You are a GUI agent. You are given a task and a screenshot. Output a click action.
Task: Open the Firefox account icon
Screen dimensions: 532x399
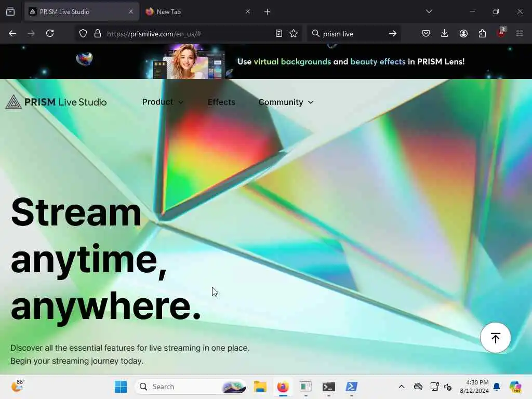coord(463,33)
